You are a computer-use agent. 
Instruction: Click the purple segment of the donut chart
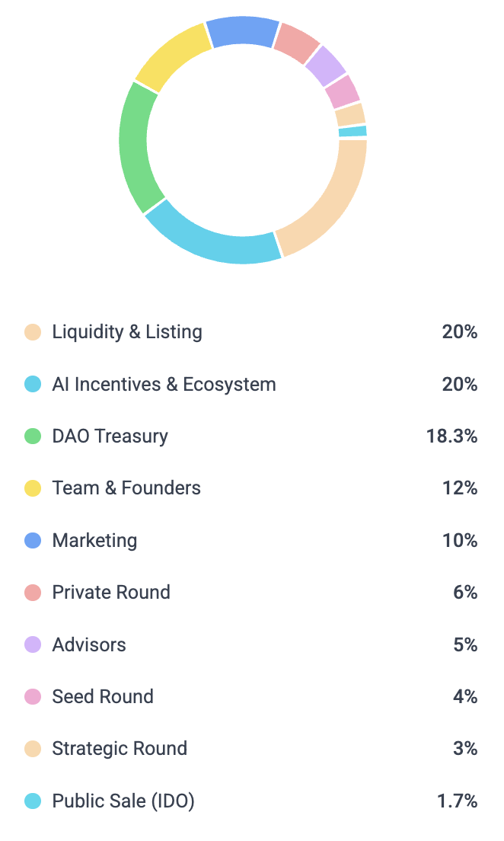[x=326, y=65]
